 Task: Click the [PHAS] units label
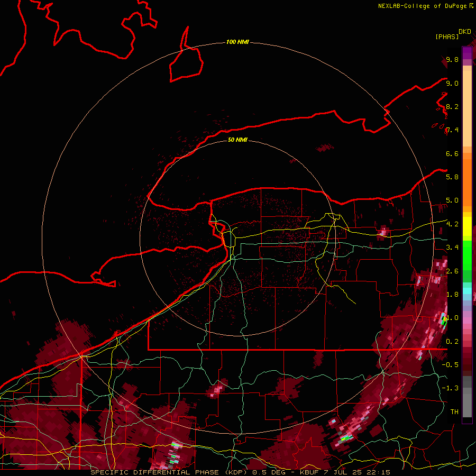coord(447,36)
